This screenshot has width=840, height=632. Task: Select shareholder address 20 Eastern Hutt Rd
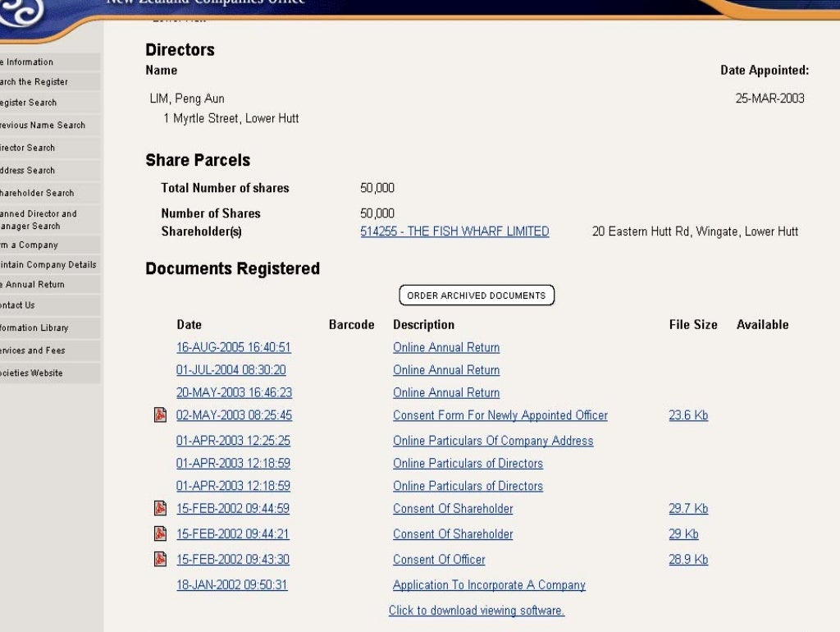click(695, 231)
